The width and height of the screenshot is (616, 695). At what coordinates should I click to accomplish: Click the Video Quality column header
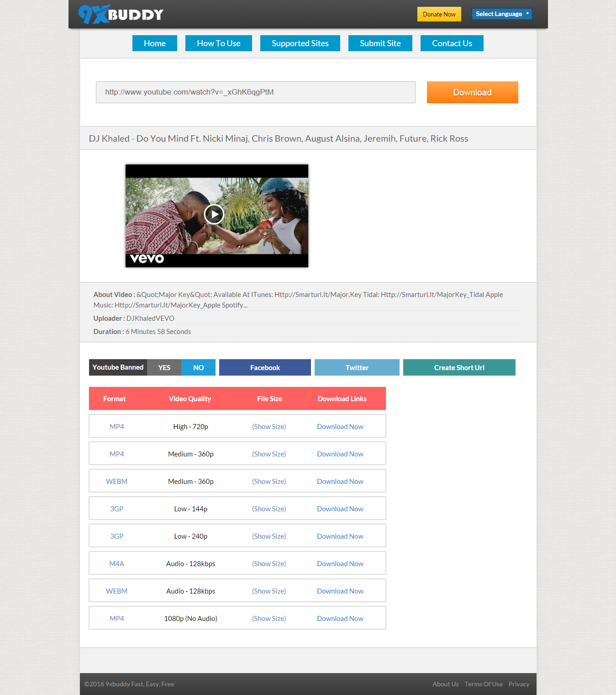pos(190,398)
